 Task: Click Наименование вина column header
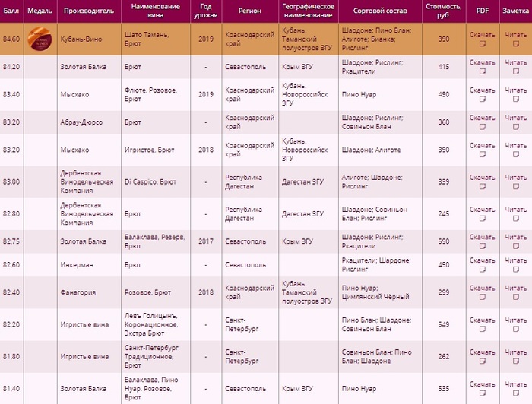155,11
